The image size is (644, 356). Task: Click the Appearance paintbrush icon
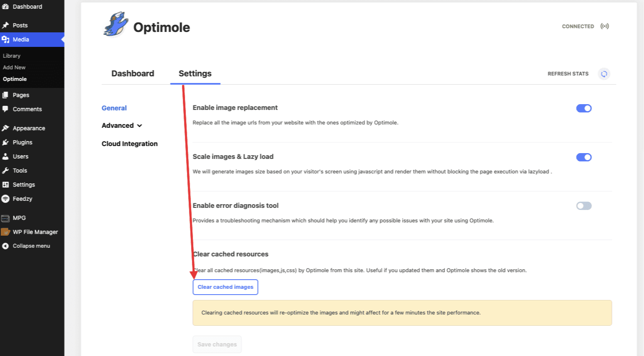pos(5,128)
